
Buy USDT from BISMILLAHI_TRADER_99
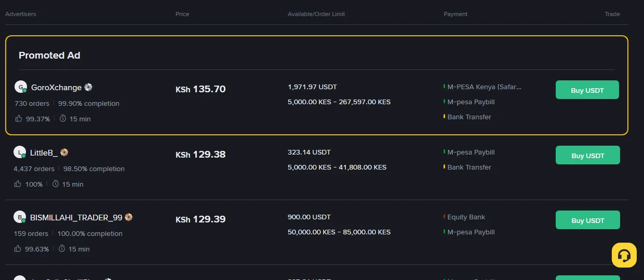(x=588, y=220)
